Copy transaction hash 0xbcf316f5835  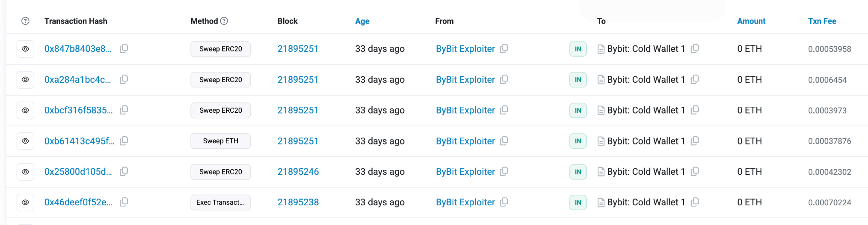(124, 110)
